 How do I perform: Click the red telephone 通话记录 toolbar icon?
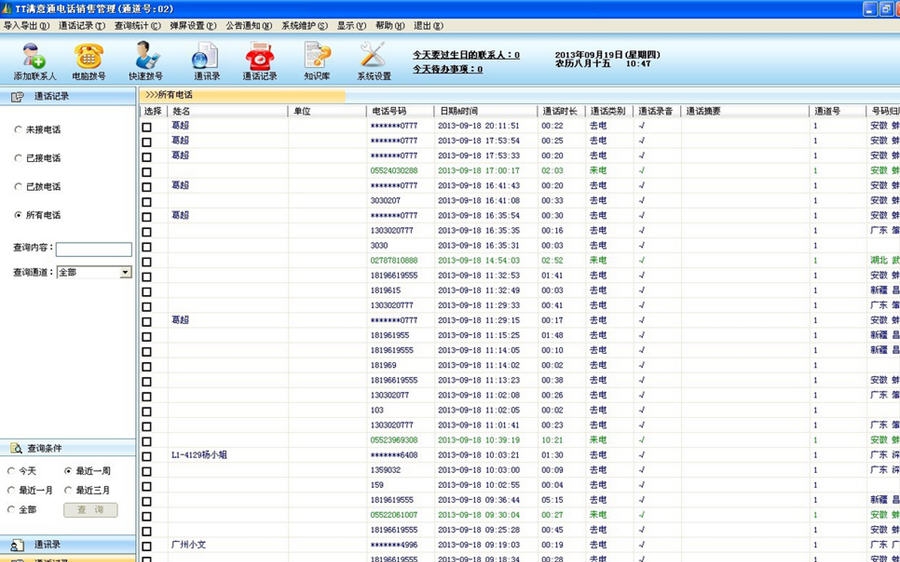[259, 58]
